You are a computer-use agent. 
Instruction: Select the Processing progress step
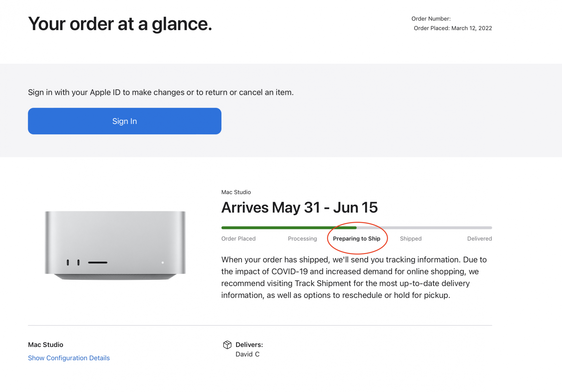[x=302, y=239]
